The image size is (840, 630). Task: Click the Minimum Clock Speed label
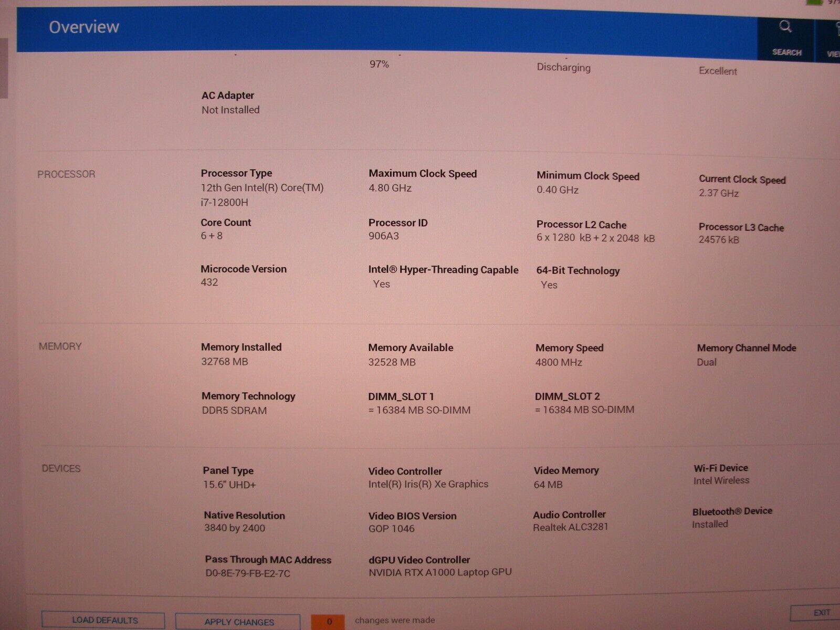(588, 176)
